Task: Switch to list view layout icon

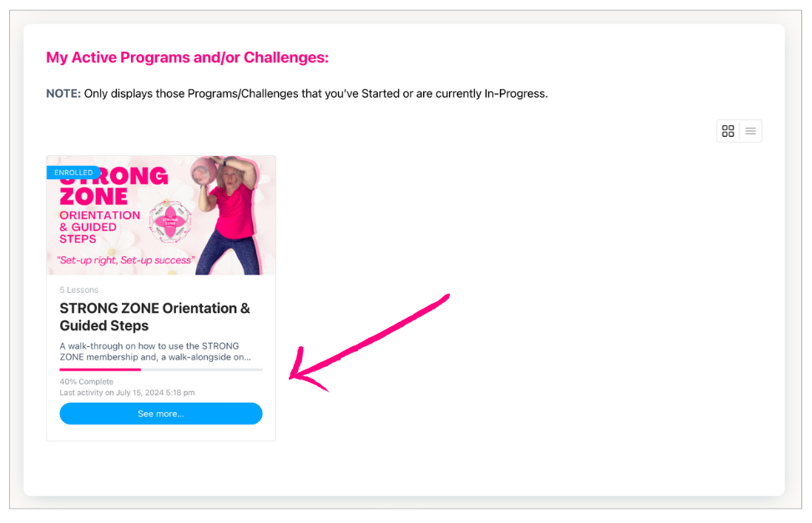Action: coord(750,131)
